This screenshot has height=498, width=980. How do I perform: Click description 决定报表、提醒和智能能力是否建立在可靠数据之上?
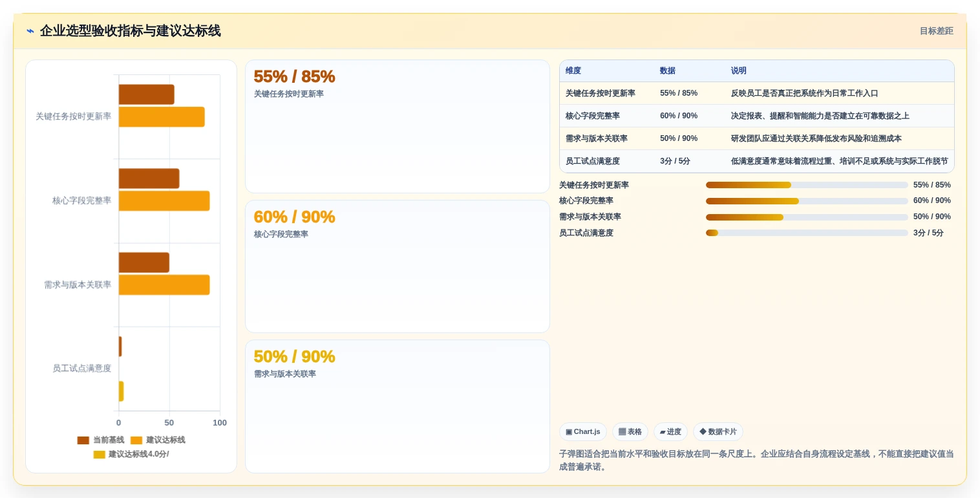point(820,116)
